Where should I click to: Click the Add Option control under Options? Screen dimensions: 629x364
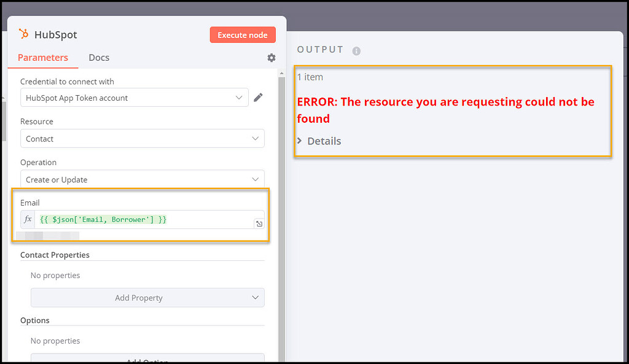pos(147,361)
